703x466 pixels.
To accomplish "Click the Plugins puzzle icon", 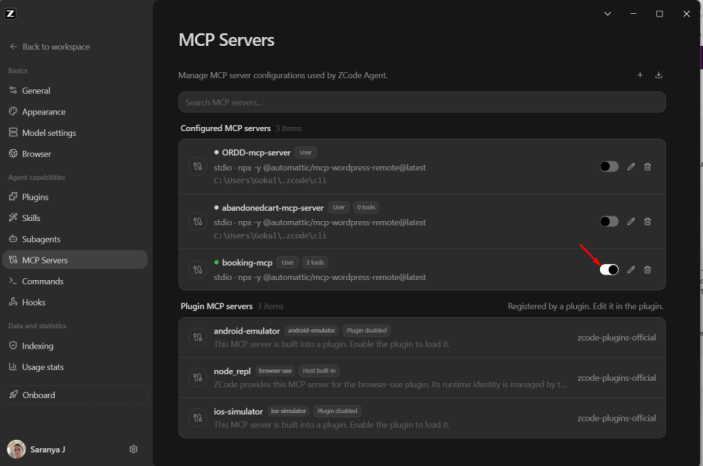I will pyautogui.click(x=13, y=196).
